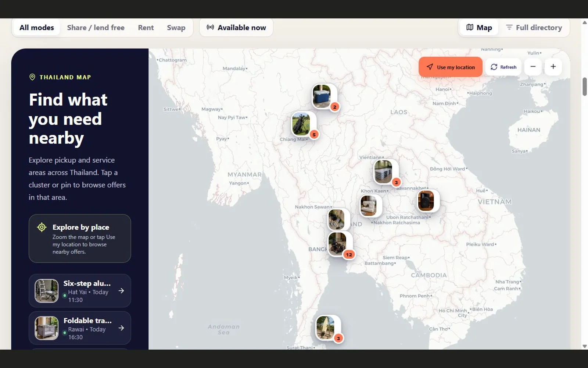
Task: Click Use my location button
Action: point(451,67)
